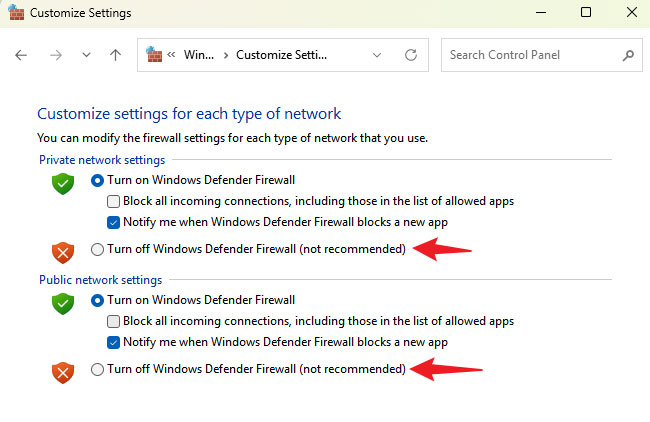
Task: Click green shield icon under Private network
Action: [63, 184]
